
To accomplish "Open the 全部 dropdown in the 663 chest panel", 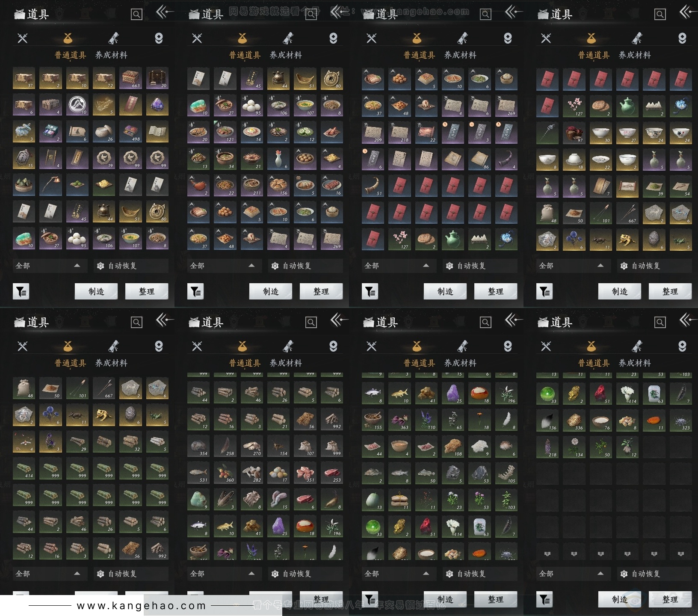I will [50, 266].
